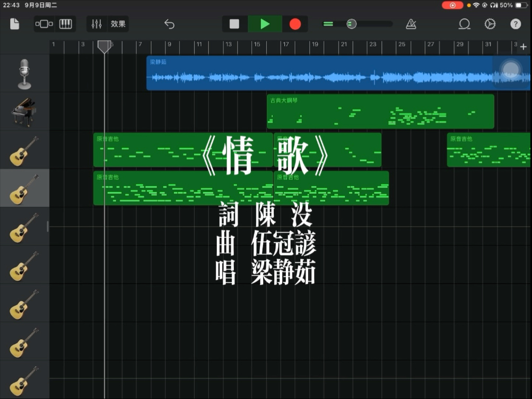Open song settings gear

point(490,24)
